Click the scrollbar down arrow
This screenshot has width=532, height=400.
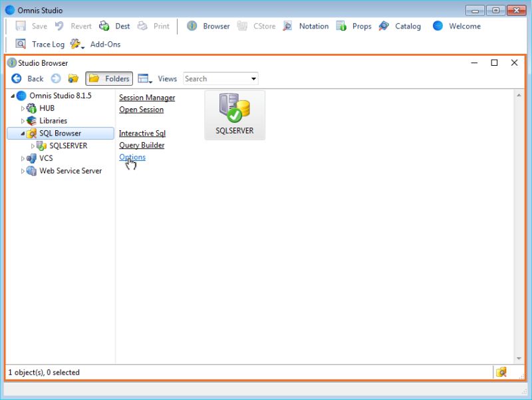pyautogui.click(x=519, y=358)
